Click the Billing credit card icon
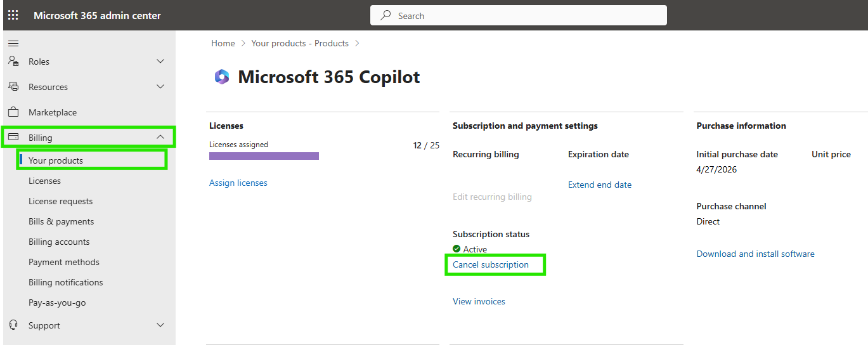 click(13, 138)
